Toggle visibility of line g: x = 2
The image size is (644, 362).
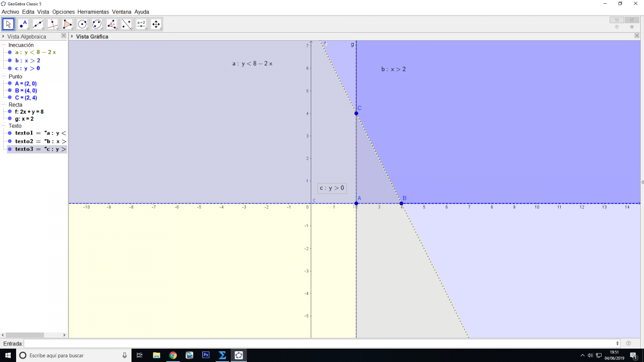coord(10,119)
